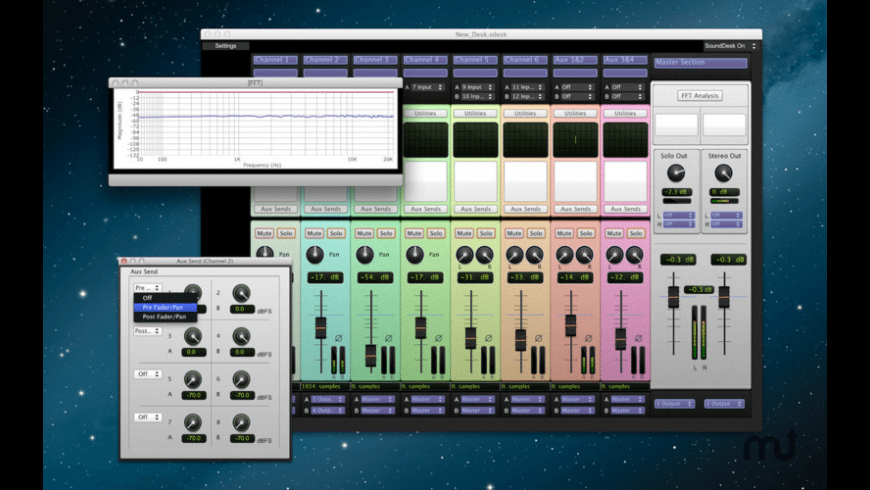Click the Stereo Out level knob
Viewport: 870px width, 490px height.
(x=723, y=173)
